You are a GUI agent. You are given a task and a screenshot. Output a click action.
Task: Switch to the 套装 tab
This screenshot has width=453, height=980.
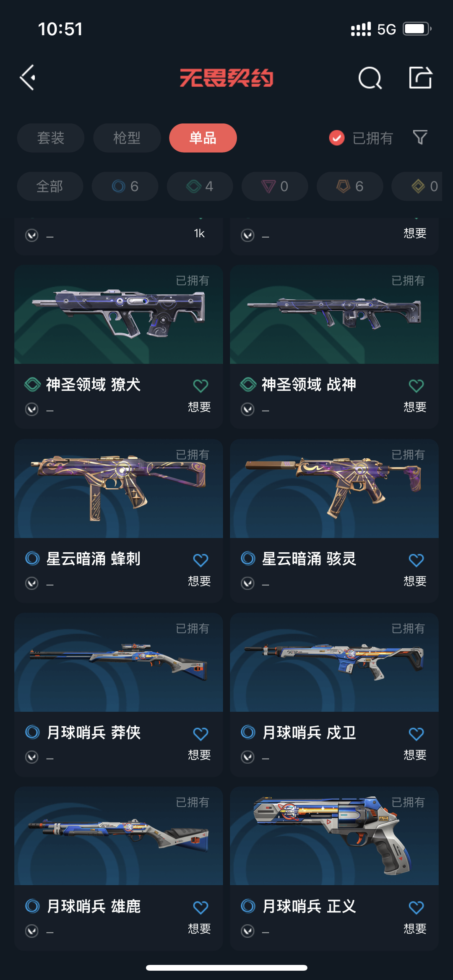51,138
